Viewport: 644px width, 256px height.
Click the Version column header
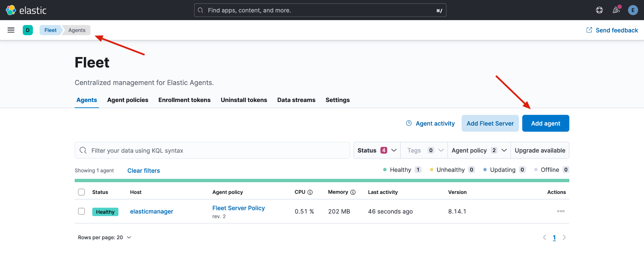point(457,192)
